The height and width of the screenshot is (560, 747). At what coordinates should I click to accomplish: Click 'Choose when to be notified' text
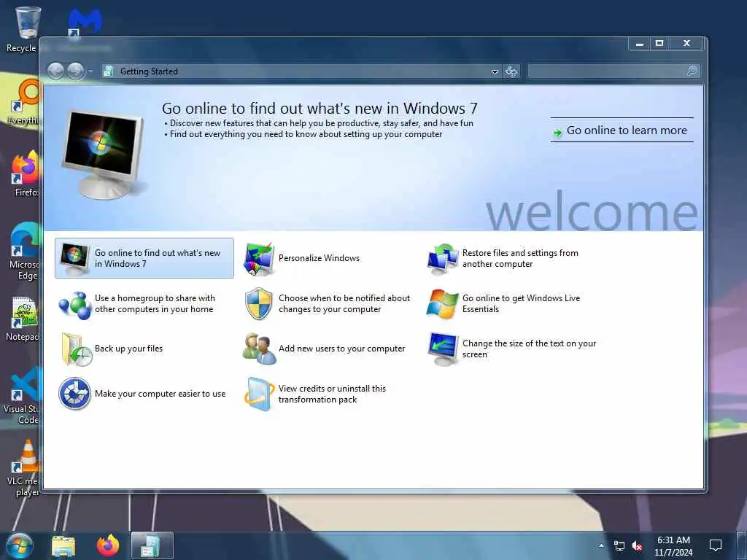pos(344,304)
